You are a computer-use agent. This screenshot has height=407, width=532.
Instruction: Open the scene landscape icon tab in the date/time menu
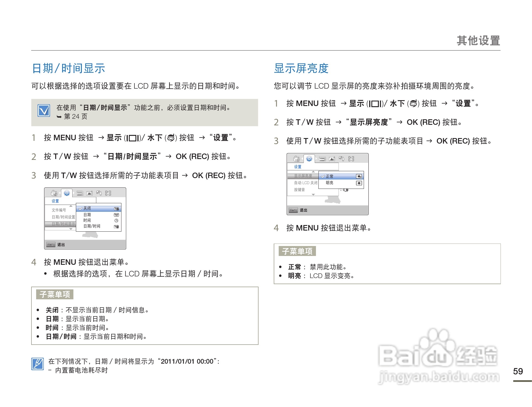[x=89, y=193]
